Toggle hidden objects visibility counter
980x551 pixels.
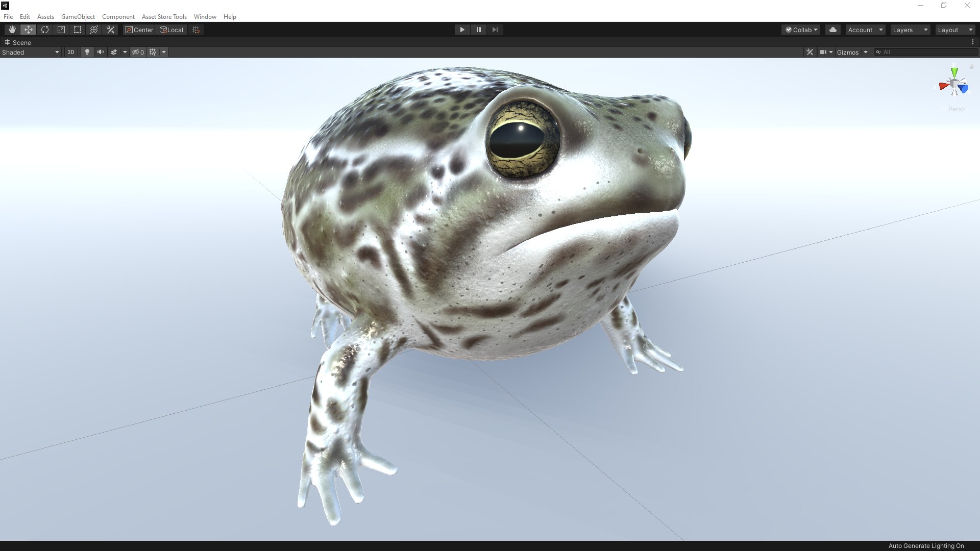pos(138,52)
